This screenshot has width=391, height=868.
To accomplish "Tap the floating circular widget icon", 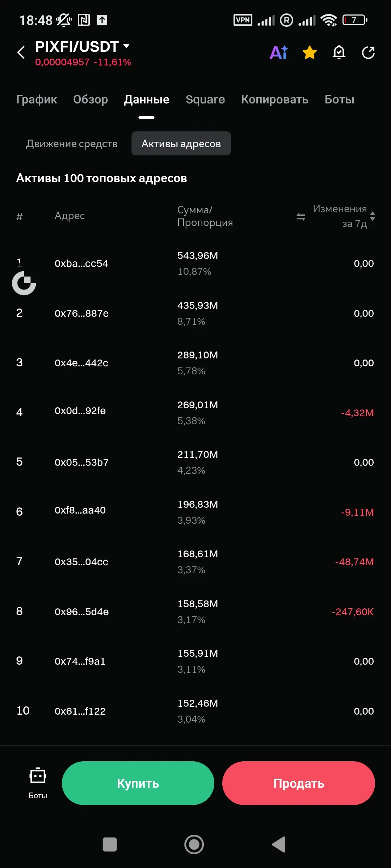I will pyautogui.click(x=24, y=283).
